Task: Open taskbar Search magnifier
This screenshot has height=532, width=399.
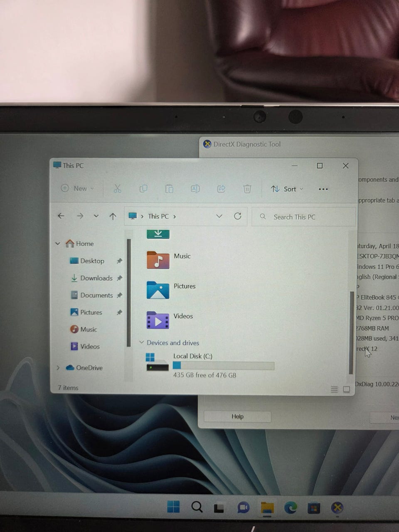Action: 197,507
